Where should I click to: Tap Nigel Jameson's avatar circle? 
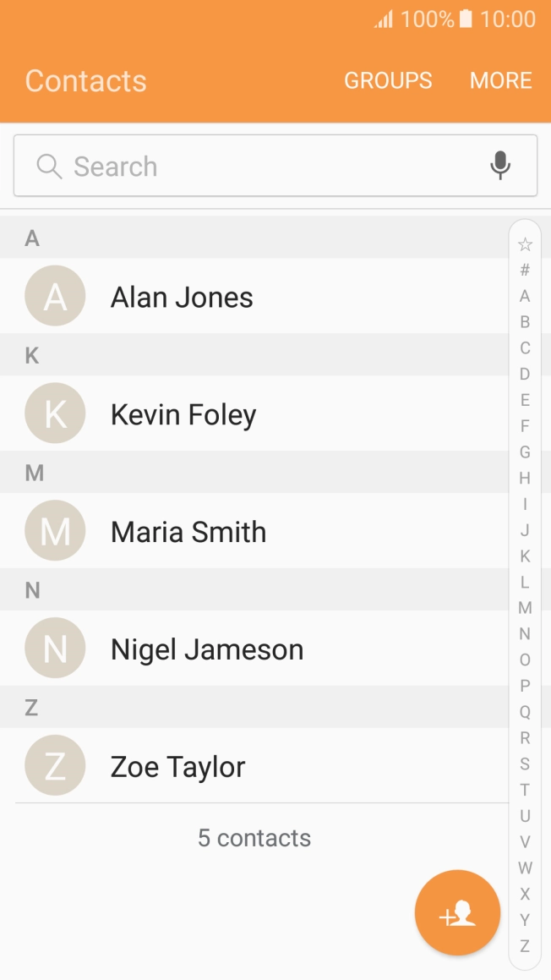(x=55, y=648)
